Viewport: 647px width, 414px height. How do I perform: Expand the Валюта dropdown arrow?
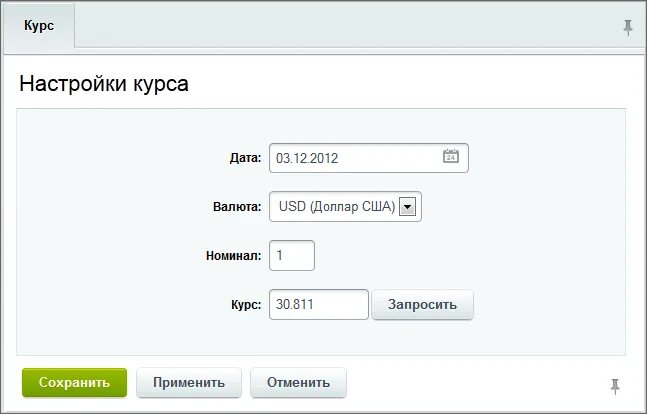tap(407, 207)
